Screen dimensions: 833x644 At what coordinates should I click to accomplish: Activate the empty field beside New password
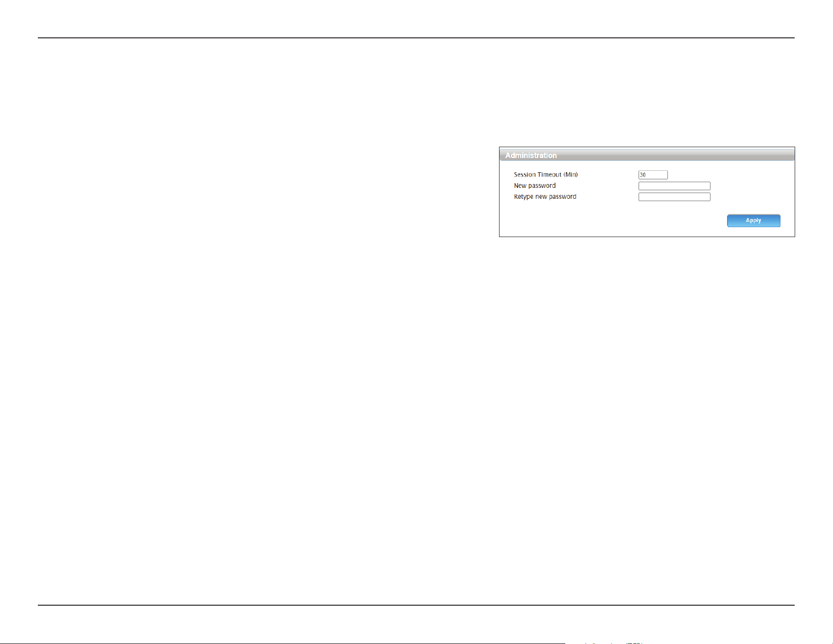pyautogui.click(x=674, y=186)
